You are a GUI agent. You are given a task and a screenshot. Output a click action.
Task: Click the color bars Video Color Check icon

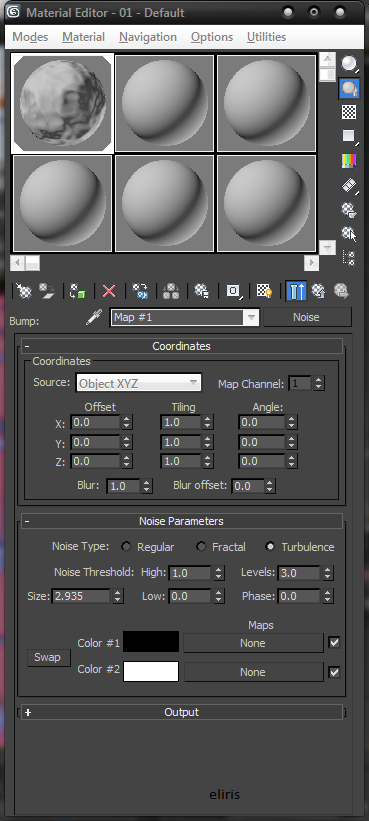point(349,160)
